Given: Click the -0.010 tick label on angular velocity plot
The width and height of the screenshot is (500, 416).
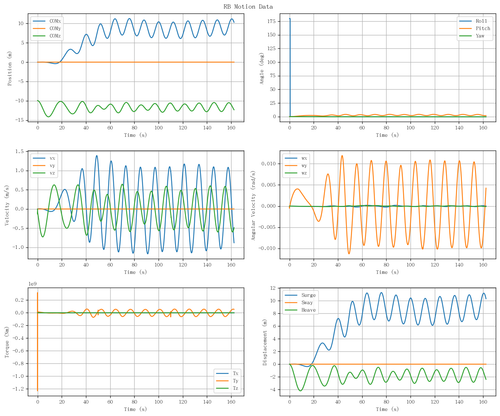Looking at the screenshot, I should point(267,248).
